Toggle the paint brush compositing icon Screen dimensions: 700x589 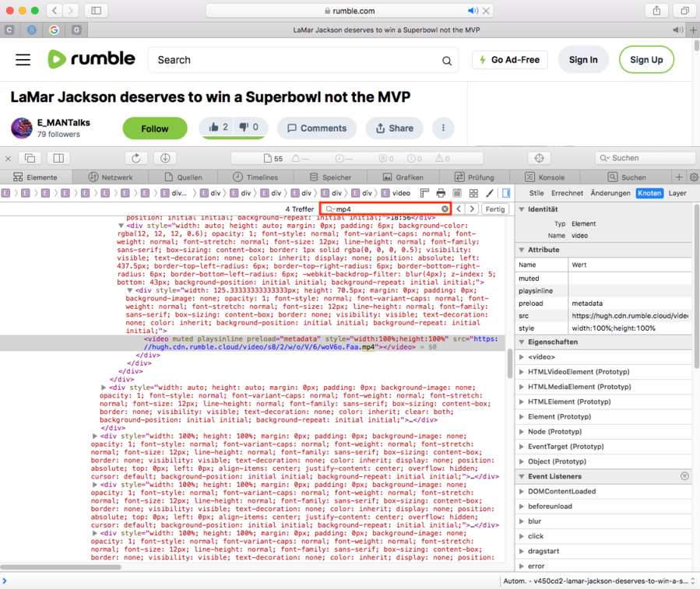click(x=489, y=193)
